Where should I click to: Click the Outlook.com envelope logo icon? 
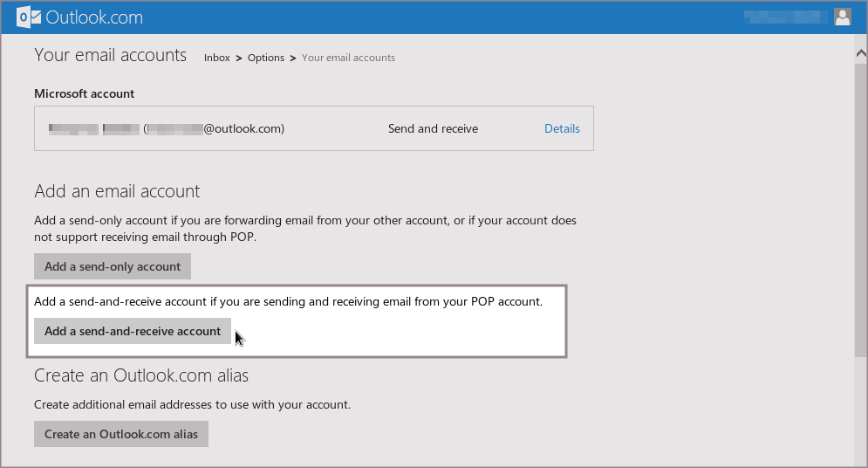pos(28,17)
